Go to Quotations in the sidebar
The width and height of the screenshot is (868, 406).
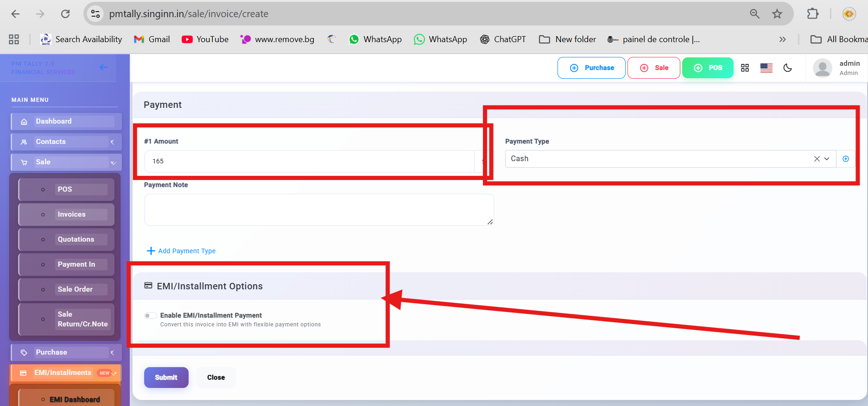click(x=76, y=239)
